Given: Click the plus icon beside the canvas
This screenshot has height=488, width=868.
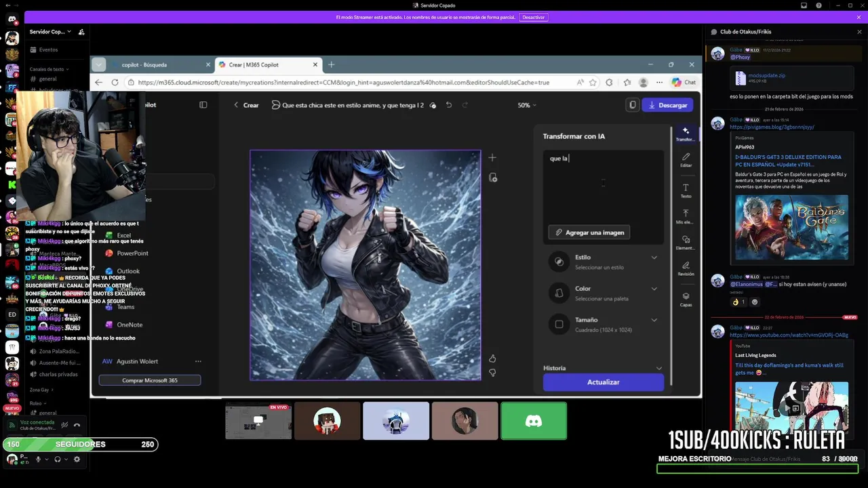Looking at the screenshot, I should [x=492, y=157].
